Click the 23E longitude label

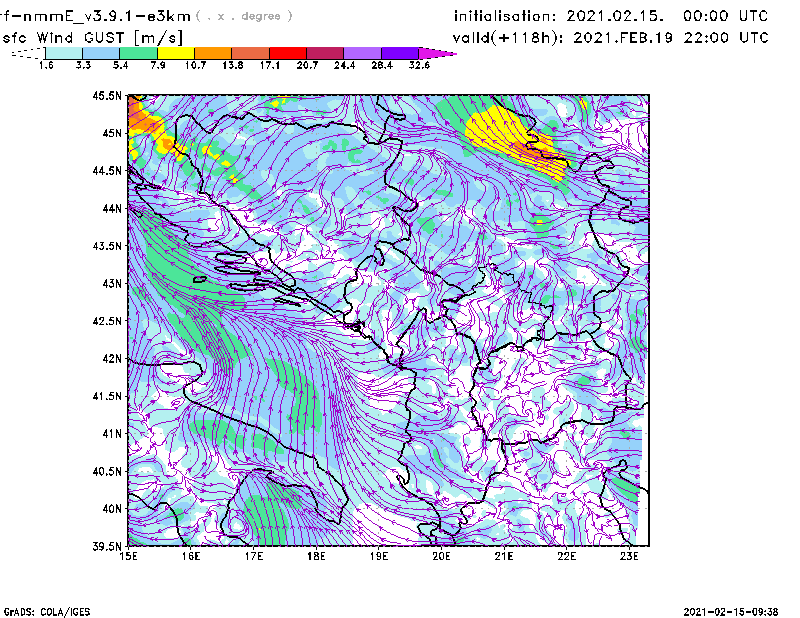(629, 556)
